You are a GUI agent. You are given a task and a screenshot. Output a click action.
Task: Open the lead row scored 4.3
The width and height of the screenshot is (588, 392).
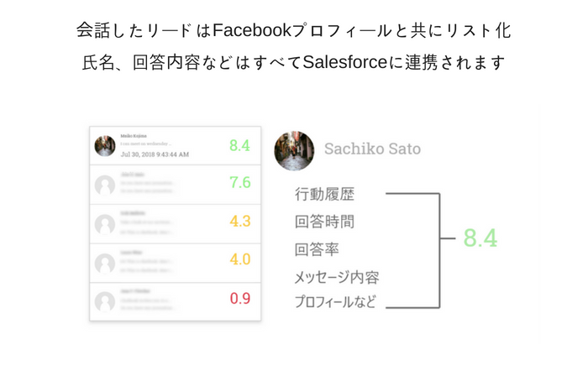[175, 224]
